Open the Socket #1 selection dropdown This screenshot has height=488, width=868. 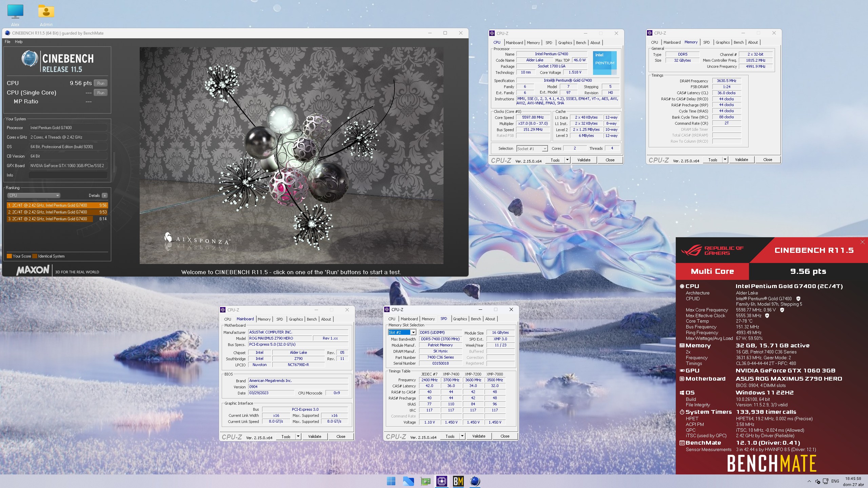(x=532, y=148)
